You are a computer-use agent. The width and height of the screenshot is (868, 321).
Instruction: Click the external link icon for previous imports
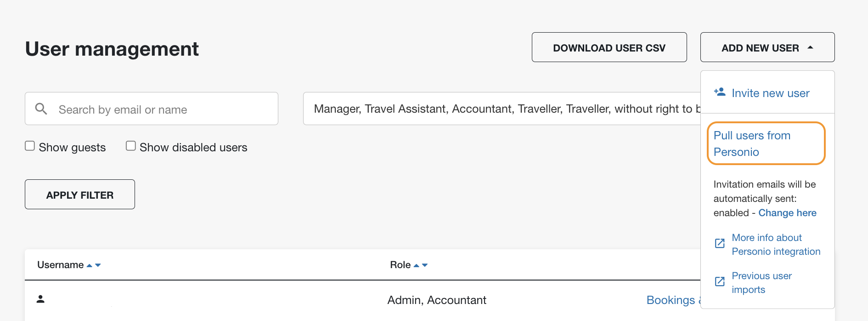720,281
